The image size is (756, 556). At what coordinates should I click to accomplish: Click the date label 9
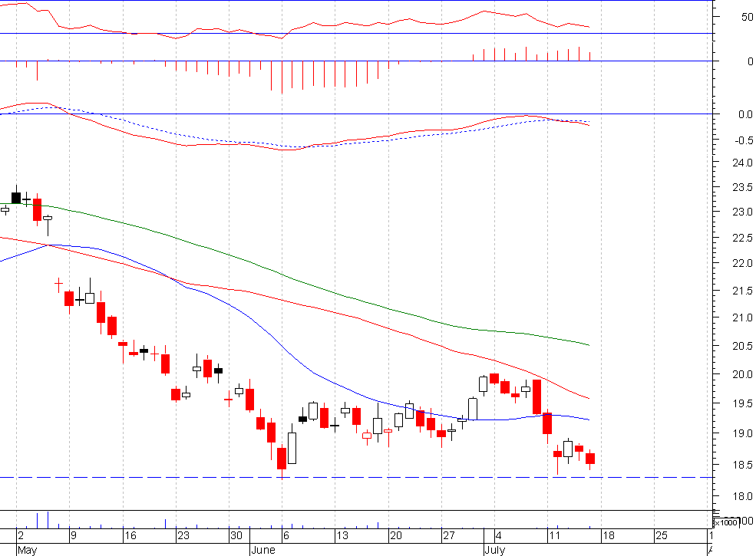coord(73,536)
